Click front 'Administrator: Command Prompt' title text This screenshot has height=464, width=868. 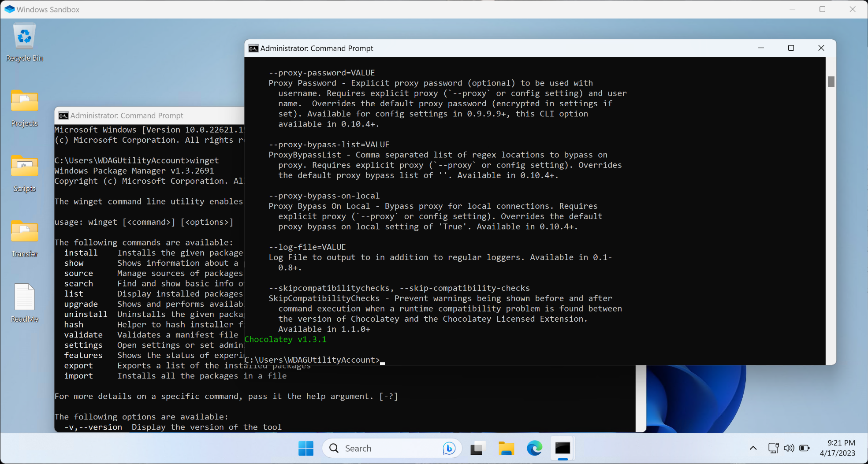pos(317,48)
